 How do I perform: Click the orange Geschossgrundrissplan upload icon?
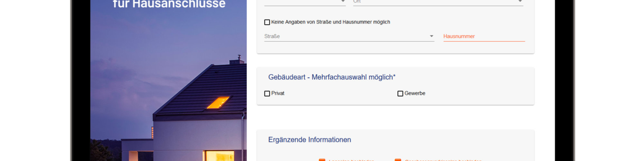tap(398, 160)
